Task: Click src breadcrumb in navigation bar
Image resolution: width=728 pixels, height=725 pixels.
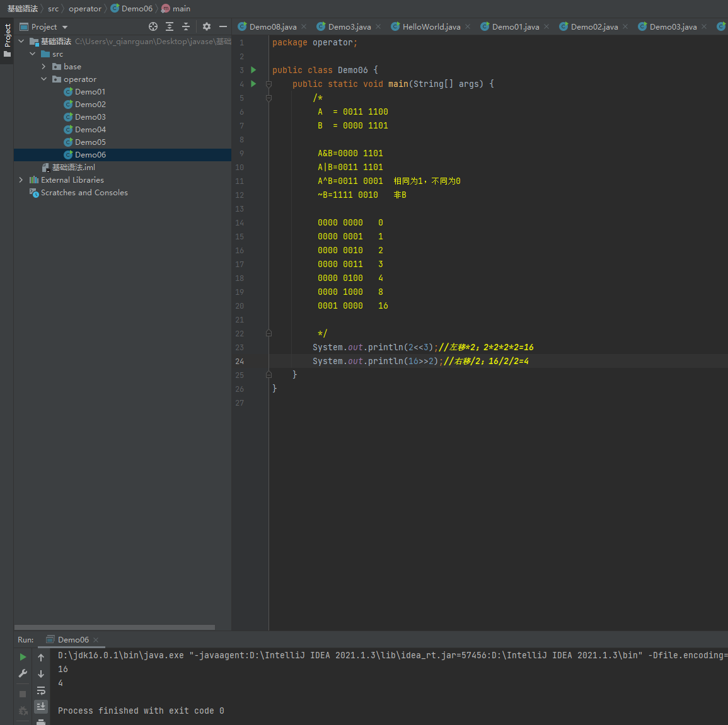Action: [x=54, y=9]
